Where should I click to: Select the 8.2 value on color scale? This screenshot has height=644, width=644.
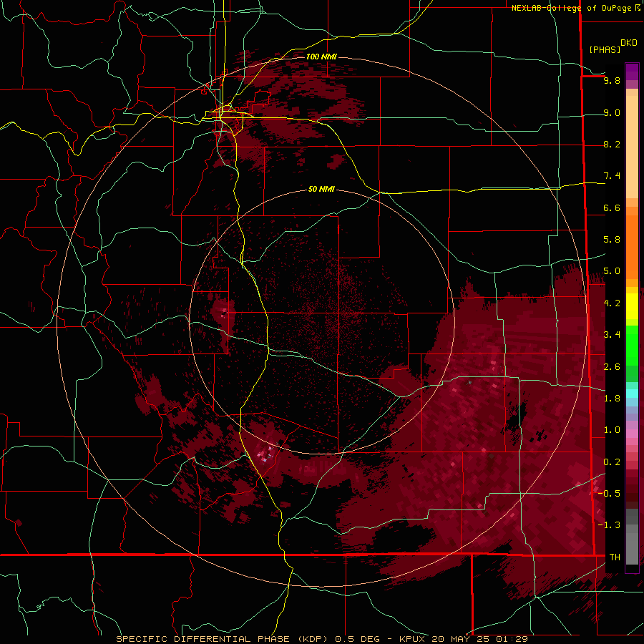612,144
